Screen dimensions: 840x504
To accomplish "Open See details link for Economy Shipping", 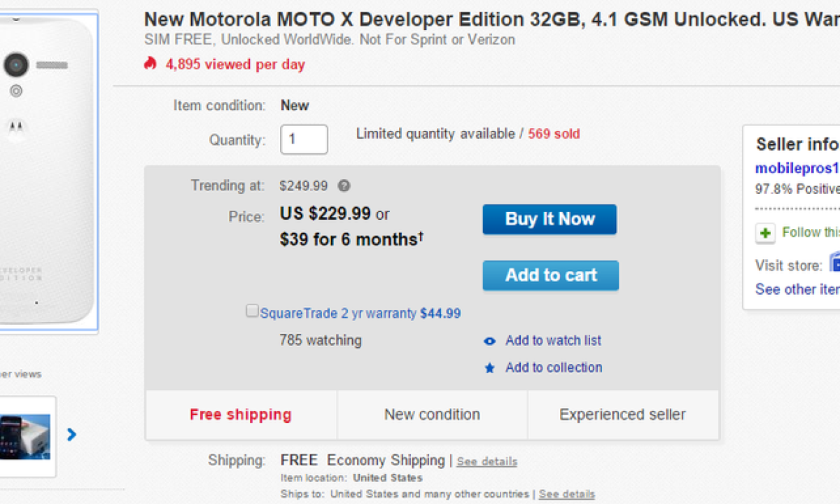I will pyautogui.click(x=487, y=461).
